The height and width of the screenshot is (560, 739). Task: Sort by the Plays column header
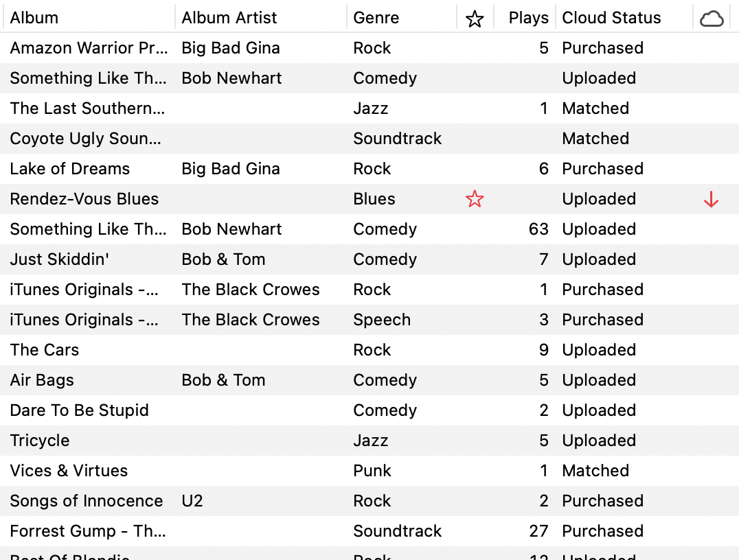(528, 18)
